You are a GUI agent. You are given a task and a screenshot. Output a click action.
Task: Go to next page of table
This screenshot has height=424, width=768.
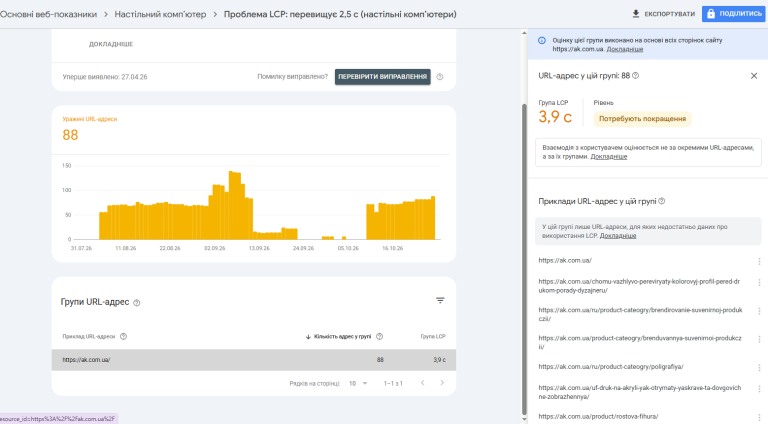pyautogui.click(x=442, y=383)
